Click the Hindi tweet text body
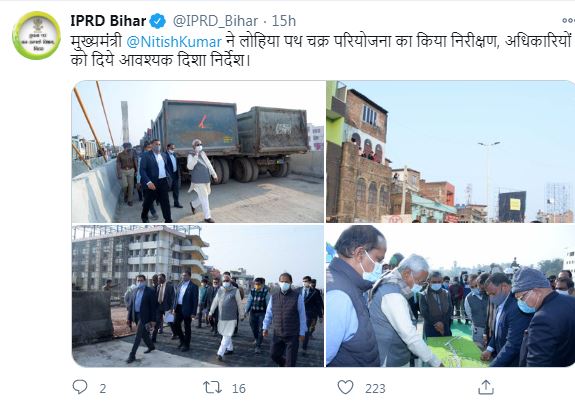Viewport: 575px width, 403px height. [322, 51]
